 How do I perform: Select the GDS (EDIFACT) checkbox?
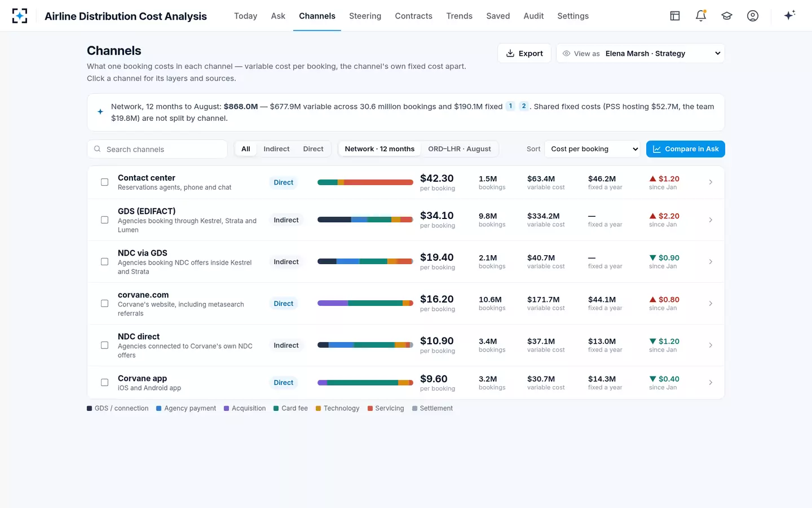[104, 220]
